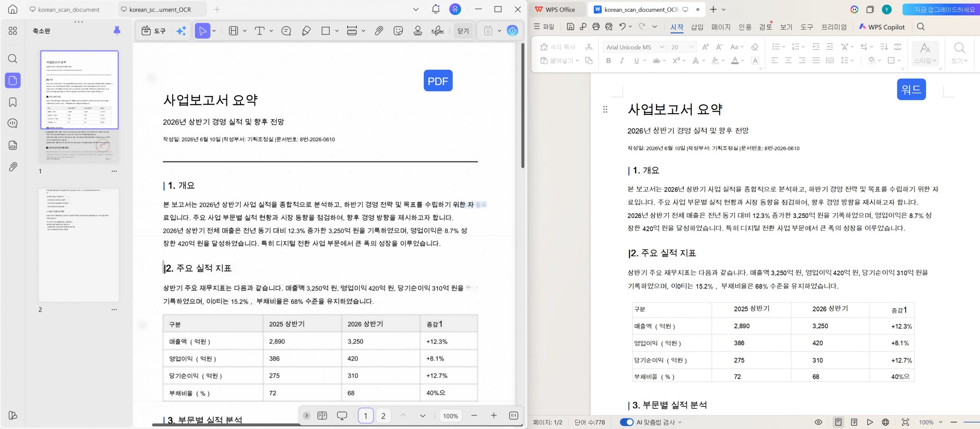Open the styles dropdown in WPS
The image size is (980, 429).
click(925, 54)
